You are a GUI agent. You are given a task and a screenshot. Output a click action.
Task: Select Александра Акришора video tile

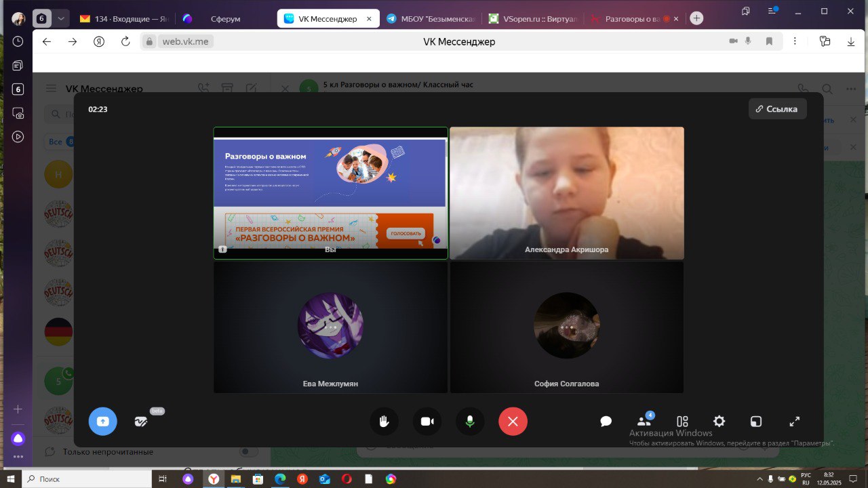point(567,193)
